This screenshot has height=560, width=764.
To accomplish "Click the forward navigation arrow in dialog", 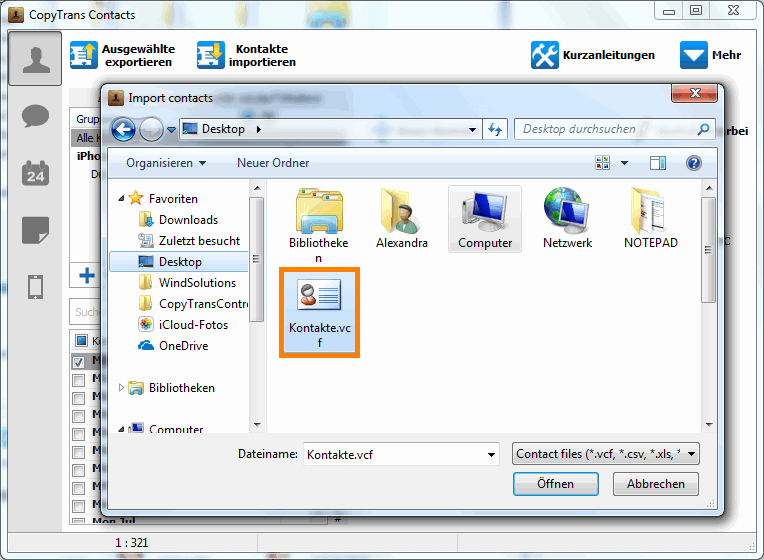I will [151, 130].
